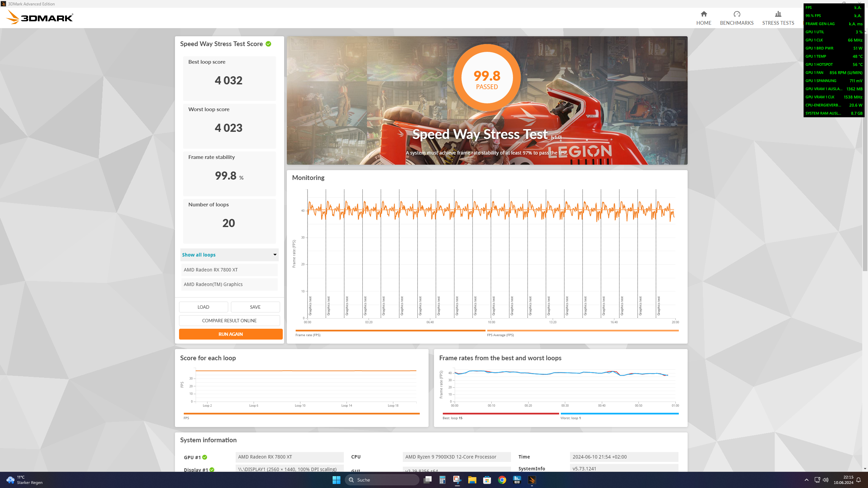Screen dimensions: 868x488
Task: Click the green validation check next to GPU #1
Action: pyautogui.click(x=205, y=457)
